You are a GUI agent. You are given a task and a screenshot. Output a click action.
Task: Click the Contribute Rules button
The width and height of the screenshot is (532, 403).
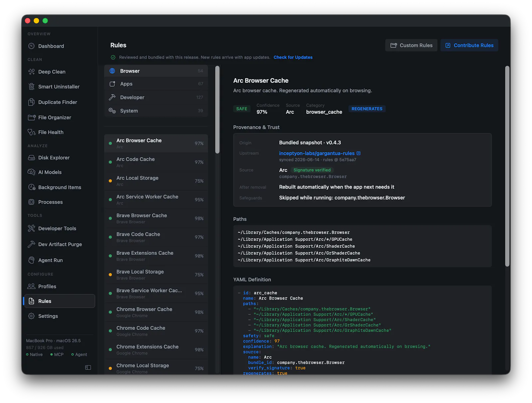[x=469, y=45]
